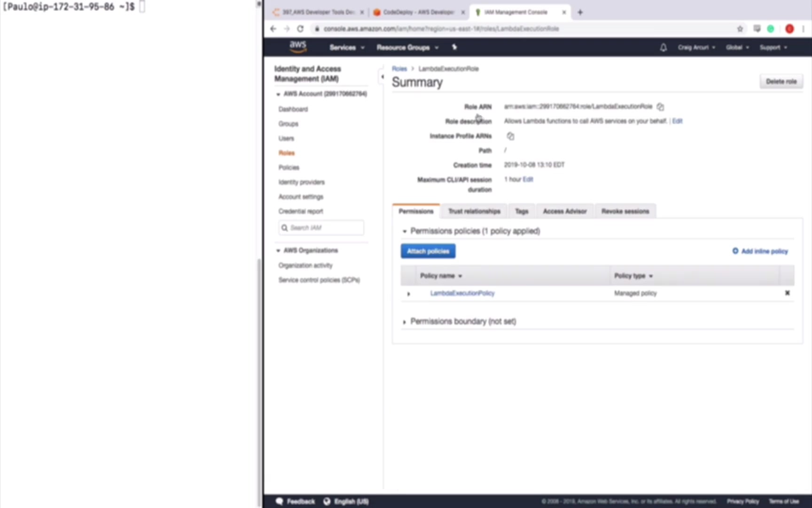Collapse the IAM navigation sidebar arrow
Viewport: 812px width, 508px height.
point(382,76)
